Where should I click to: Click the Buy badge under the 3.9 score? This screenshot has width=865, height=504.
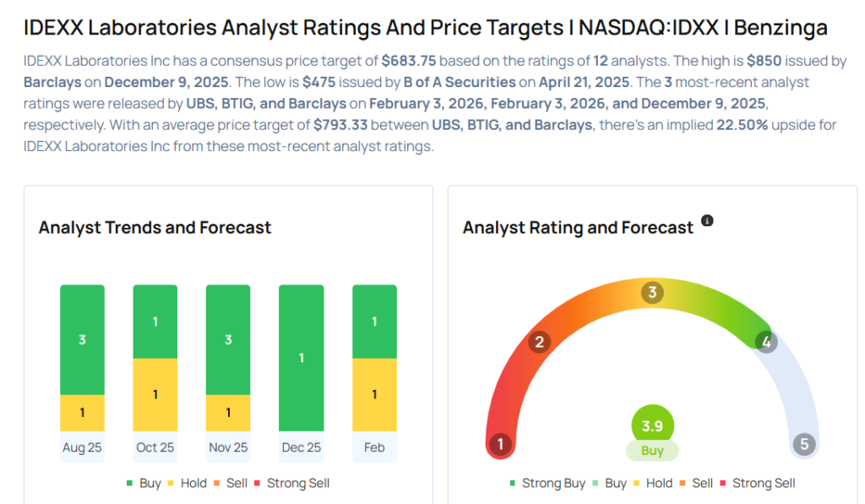652,451
